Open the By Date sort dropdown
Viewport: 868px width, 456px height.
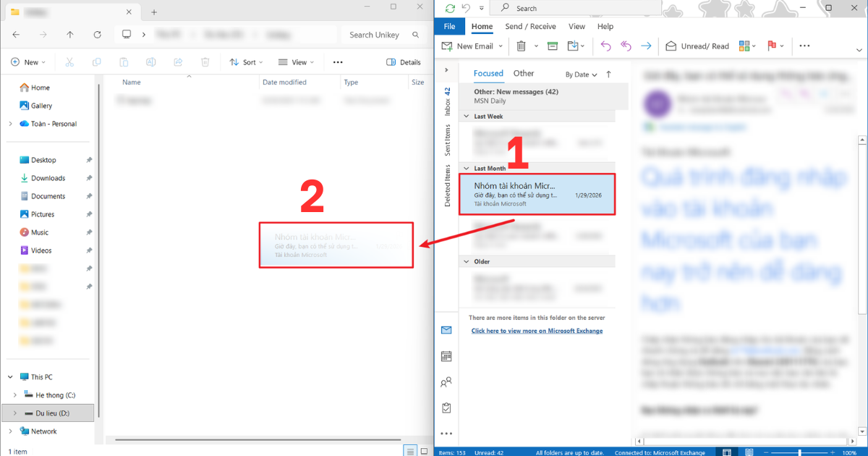(x=579, y=74)
